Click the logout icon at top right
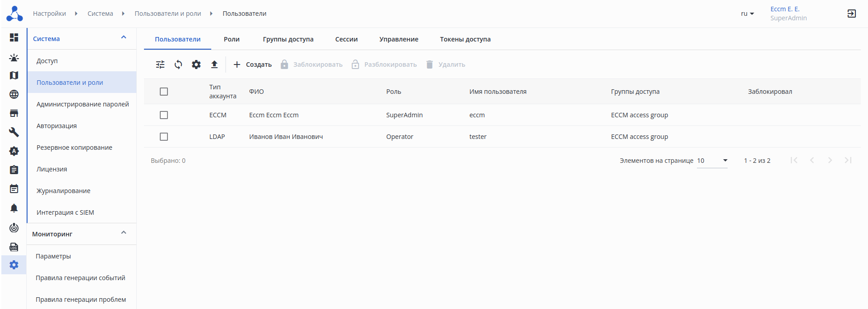Screen dimensions: 868x309 (x=851, y=14)
